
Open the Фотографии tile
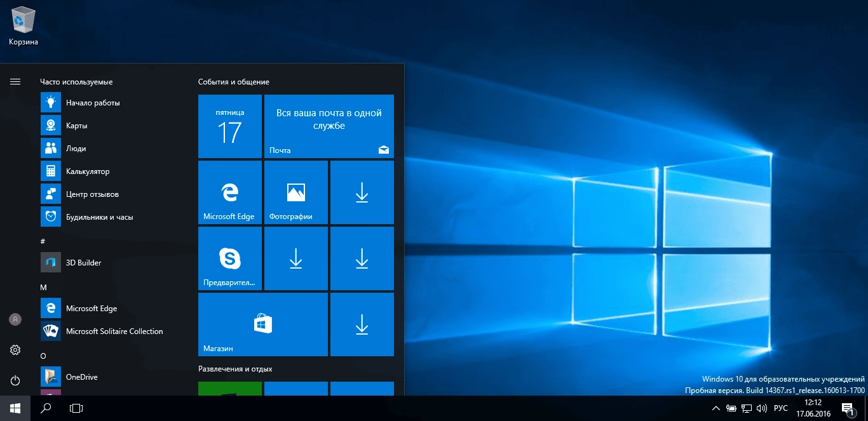click(296, 192)
